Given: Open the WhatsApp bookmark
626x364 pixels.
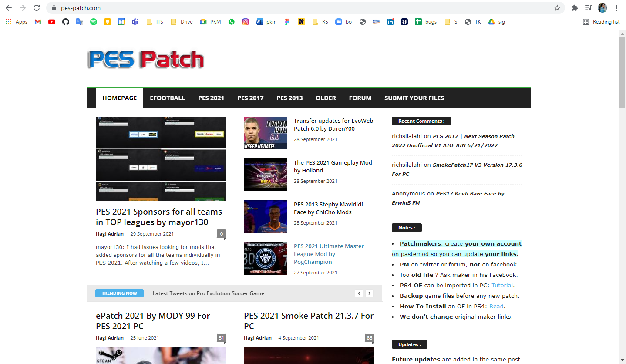Looking at the screenshot, I should click(232, 22).
